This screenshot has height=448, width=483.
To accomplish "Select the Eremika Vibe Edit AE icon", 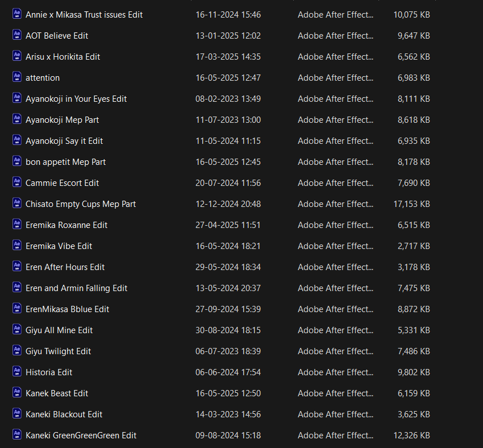I will [16, 246].
